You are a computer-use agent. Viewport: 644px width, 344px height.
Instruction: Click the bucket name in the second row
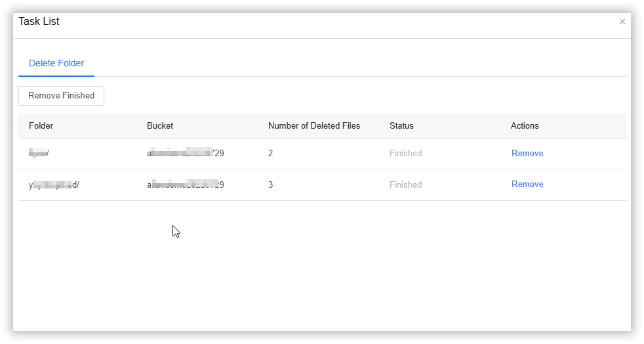coord(186,185)
